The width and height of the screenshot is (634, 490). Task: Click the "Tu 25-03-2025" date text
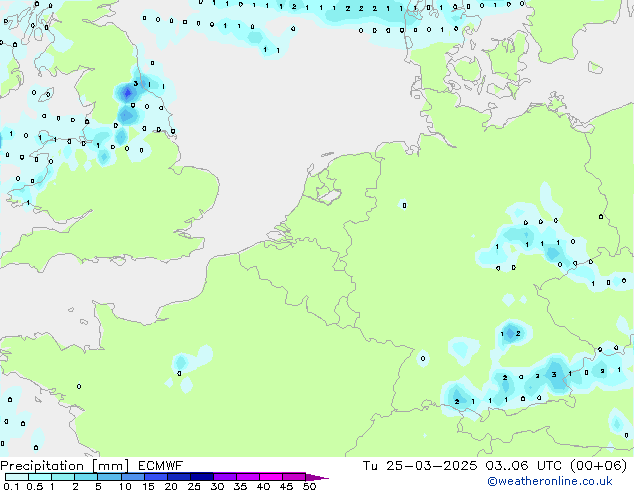pos(420,466)
